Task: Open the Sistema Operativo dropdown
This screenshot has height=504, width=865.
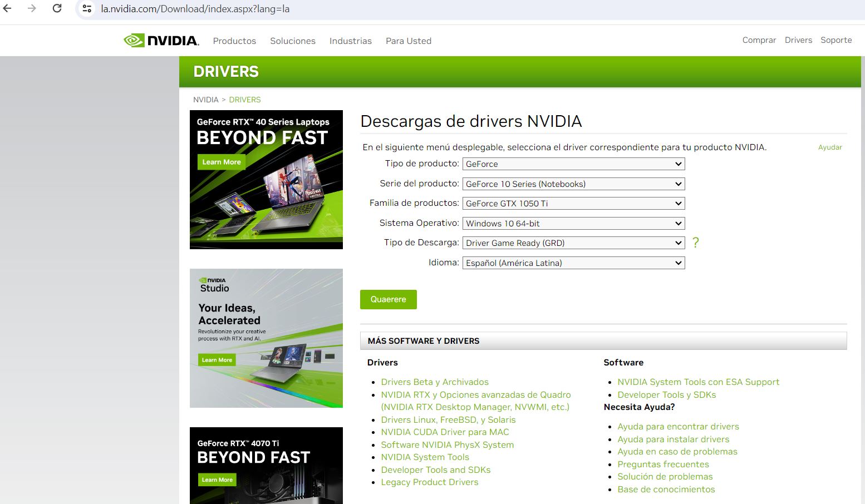Action: pos(573,223)
